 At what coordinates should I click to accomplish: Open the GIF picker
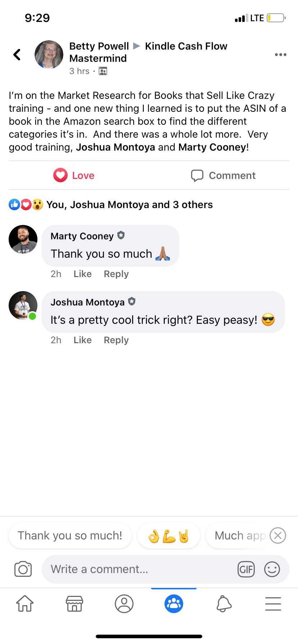tap(246, 569)
